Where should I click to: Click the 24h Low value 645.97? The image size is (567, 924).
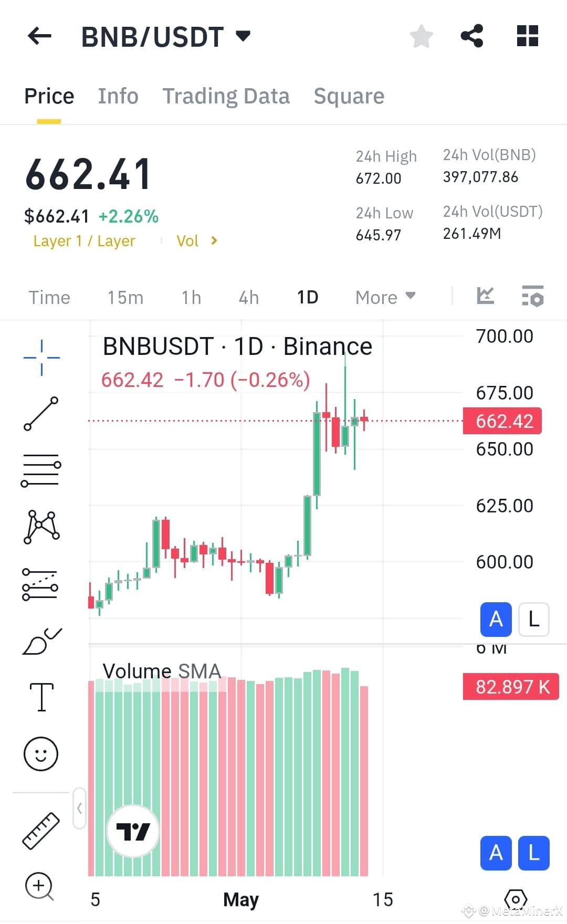click(x=379, y=235)
